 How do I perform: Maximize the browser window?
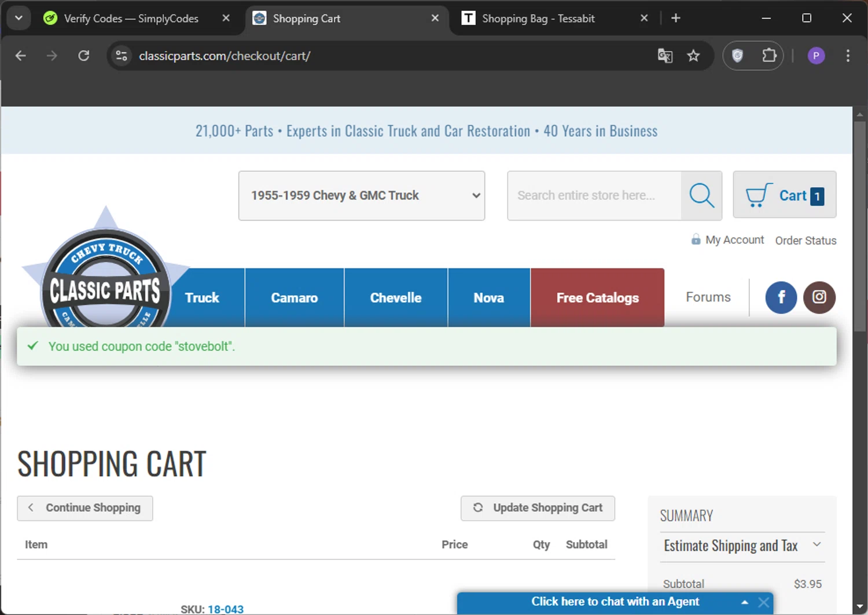(x=807, y=18)
